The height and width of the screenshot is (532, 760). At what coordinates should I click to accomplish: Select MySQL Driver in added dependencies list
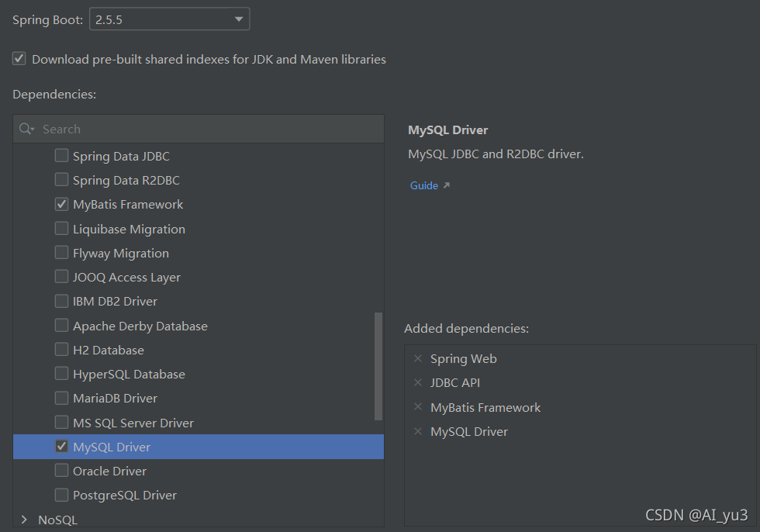point(469,432)
